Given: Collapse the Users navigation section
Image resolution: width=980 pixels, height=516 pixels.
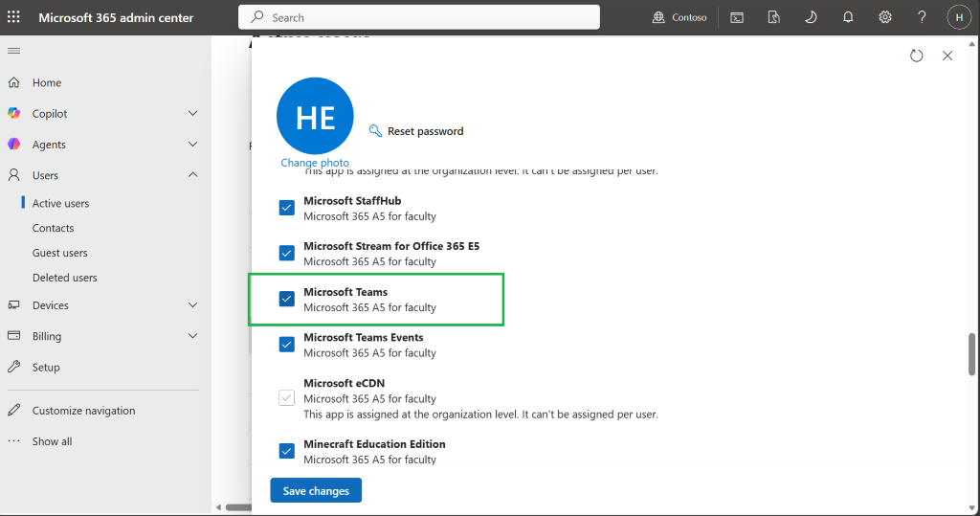Looking at the screenshot, I should coord(192,175).
